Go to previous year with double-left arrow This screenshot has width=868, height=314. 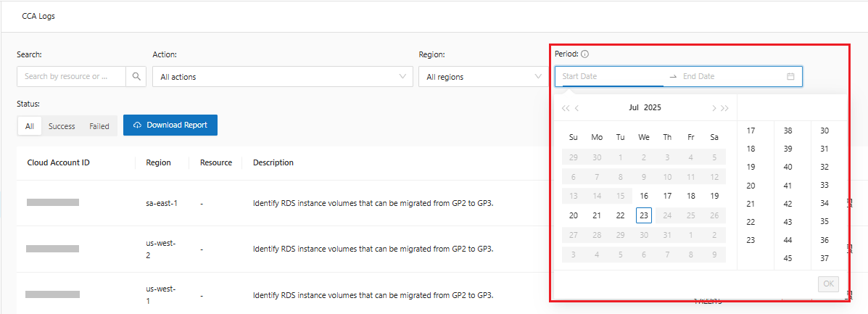tap(566, 108)
